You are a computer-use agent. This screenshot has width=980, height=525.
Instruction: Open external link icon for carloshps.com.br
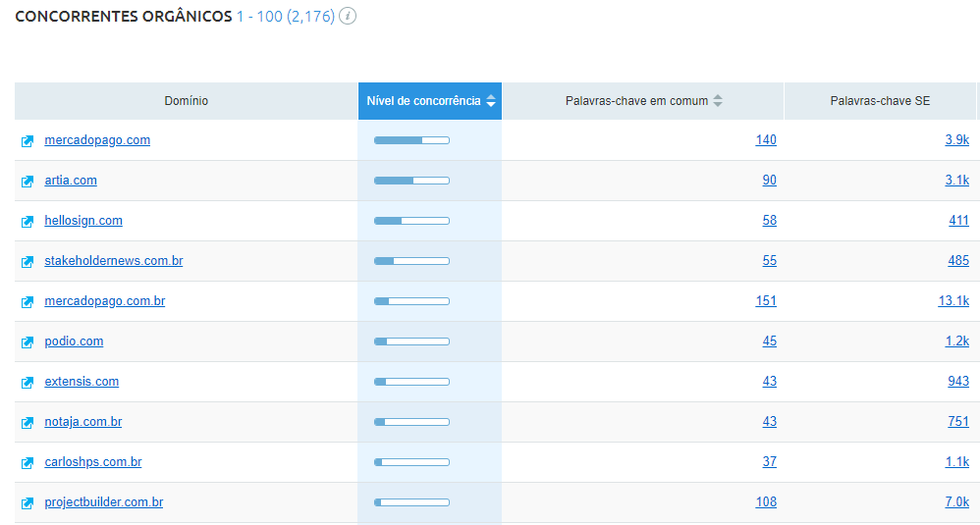click(x=27, y=463)
